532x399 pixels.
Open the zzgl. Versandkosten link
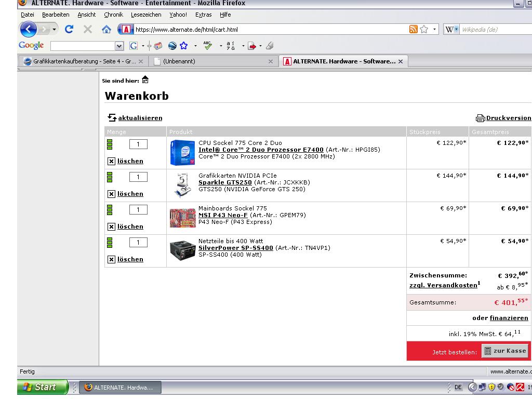(444, 285)
